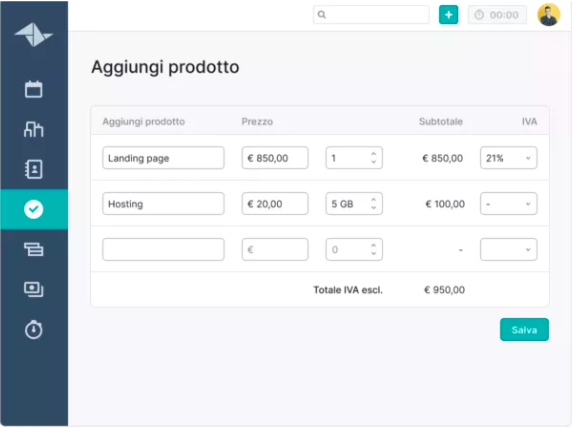Click the Salva button
Screen dimensions: 575x428
click(524, 329)
